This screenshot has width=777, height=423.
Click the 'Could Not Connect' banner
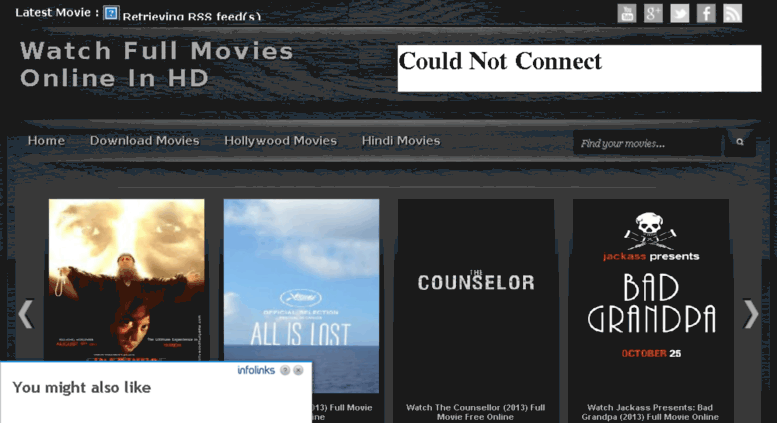[x=579, y=68]
